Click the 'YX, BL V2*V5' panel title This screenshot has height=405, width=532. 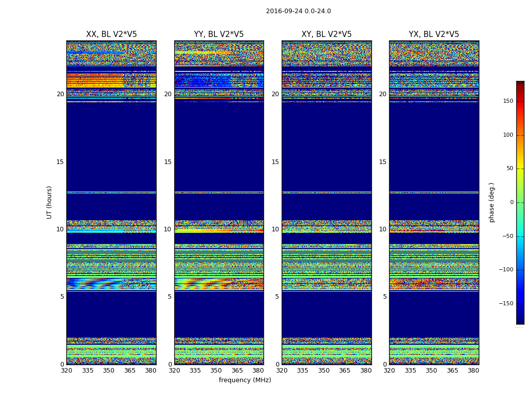coord(434,34)
